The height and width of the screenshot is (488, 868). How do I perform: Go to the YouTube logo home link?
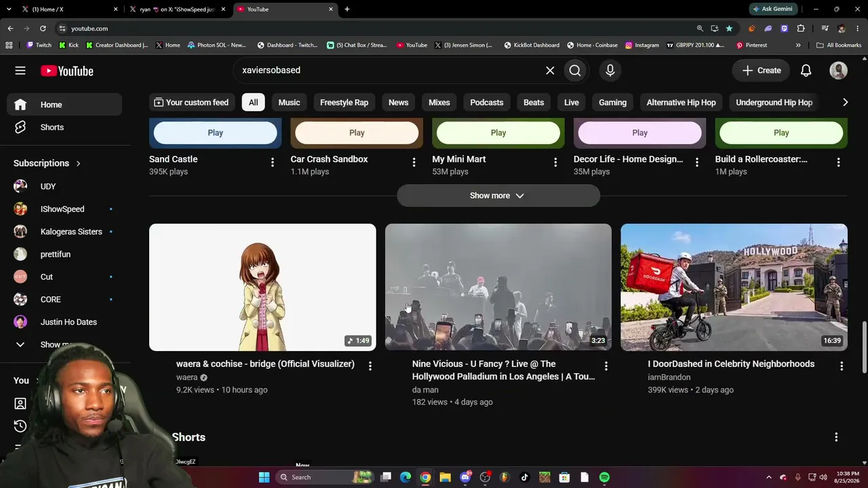tap(66, 71)
